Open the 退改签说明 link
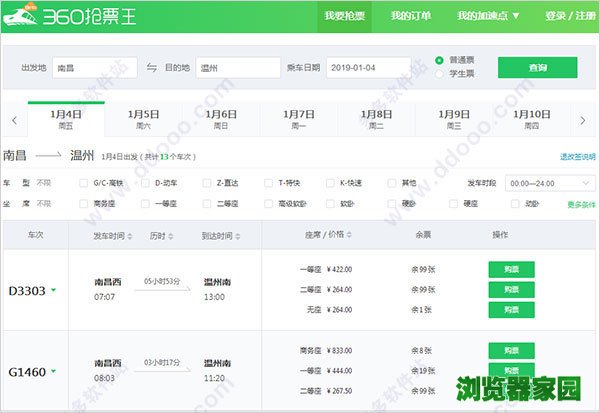 pyautogui.click(x=577, y=157)
